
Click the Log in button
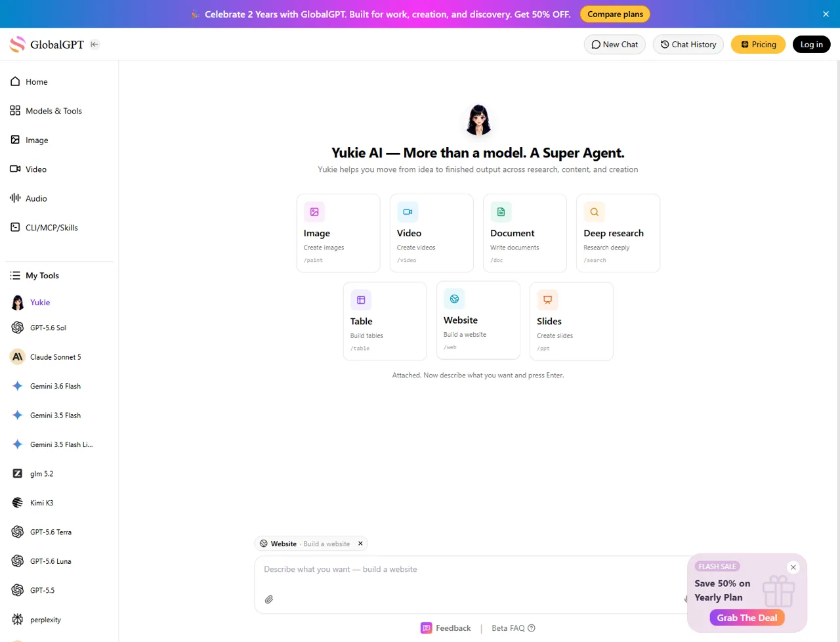tap(812, 45)
